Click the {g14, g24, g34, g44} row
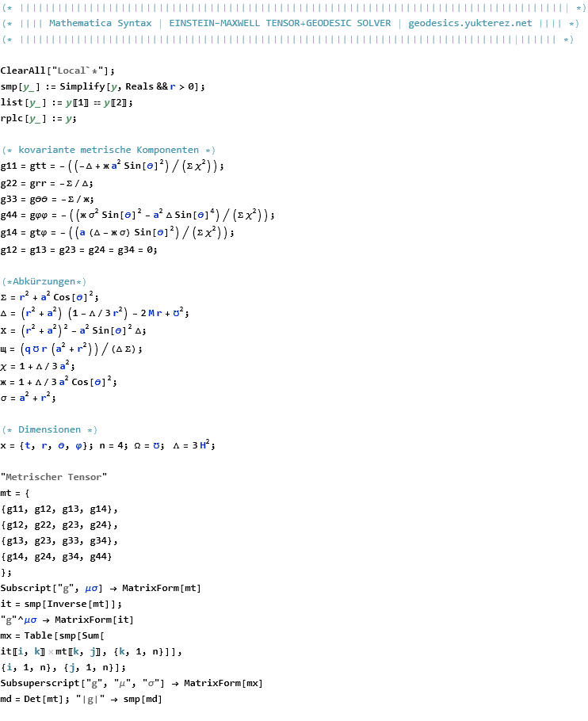 point(56,556)
